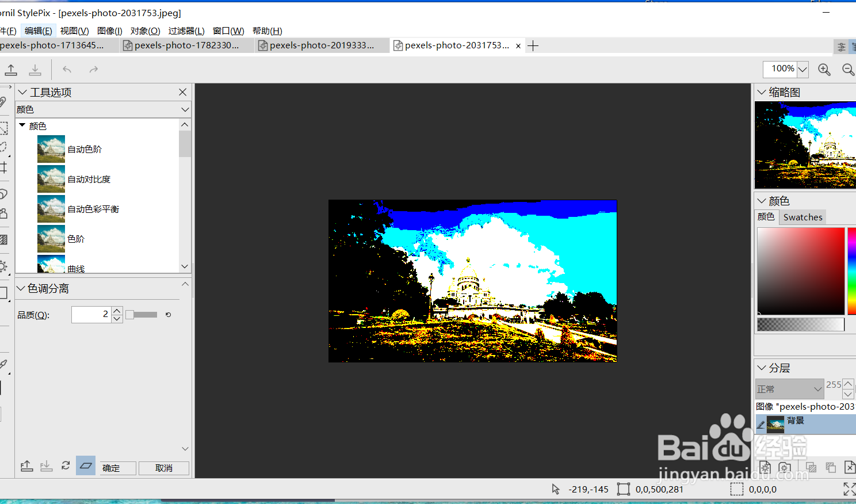
Task: Toggle the edit pencil on 背景 layer
Action: coord(761,425)
